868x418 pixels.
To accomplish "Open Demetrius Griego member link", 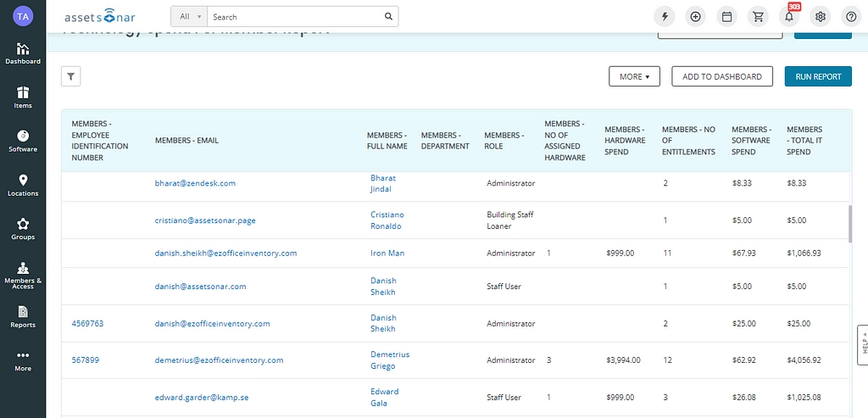I will point(390,360).
